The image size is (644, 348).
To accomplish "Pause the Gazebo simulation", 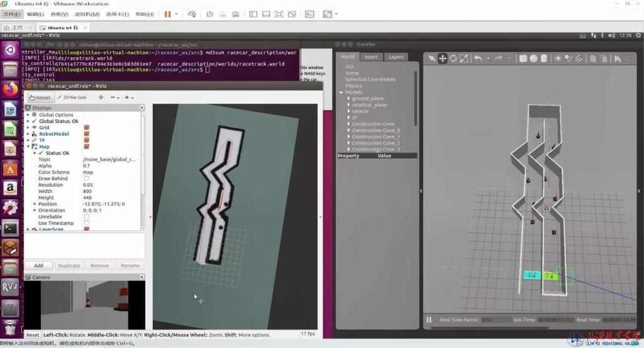I will pyautogui.click(x=430, y=320).
